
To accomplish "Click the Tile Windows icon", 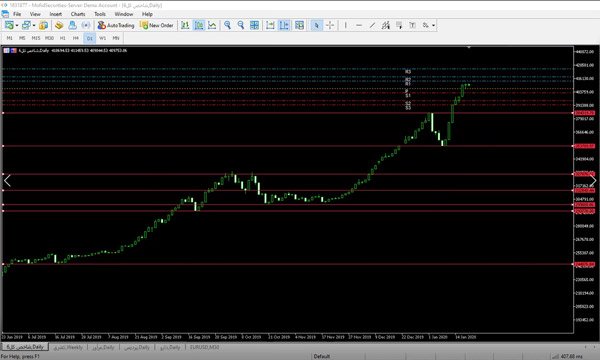I will click(x=254, y=25).
